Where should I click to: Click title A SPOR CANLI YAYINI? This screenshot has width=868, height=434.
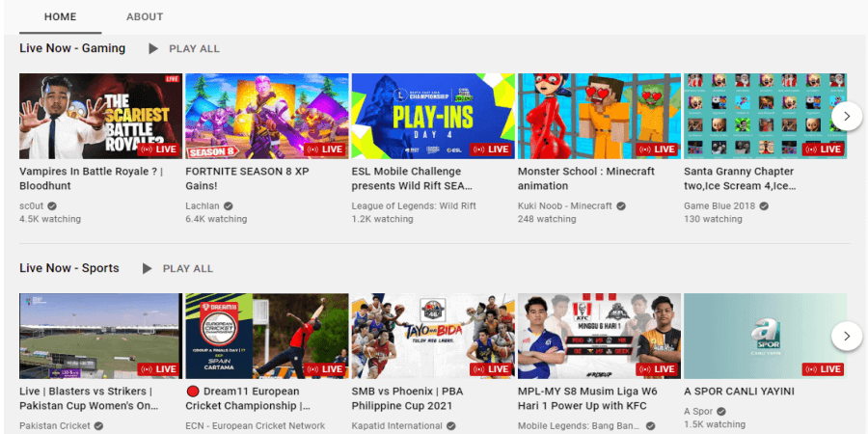coord(739,392)
